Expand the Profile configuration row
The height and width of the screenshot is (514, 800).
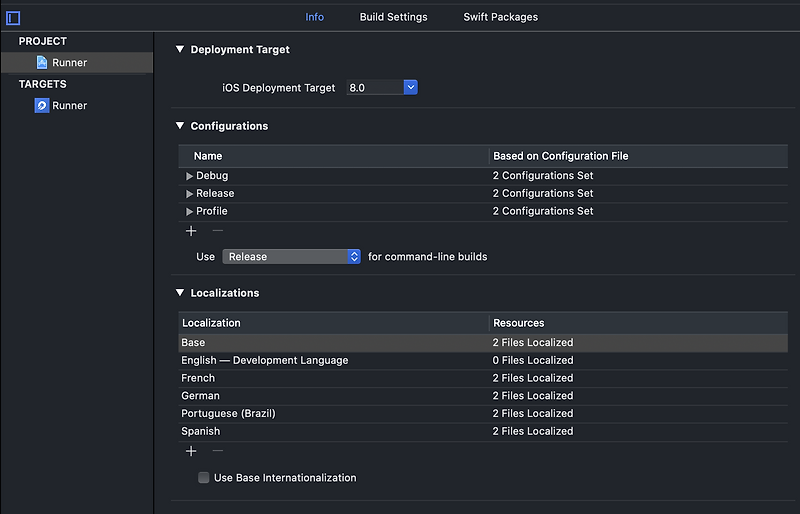coord(189,211)
